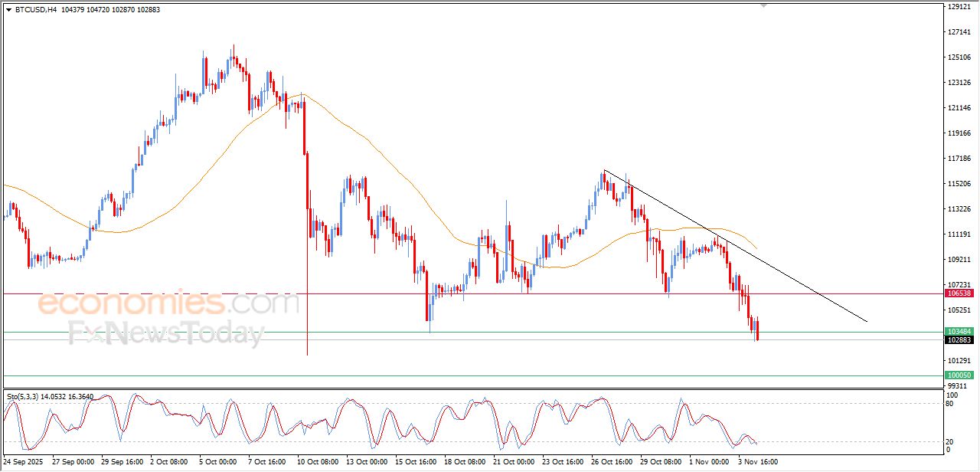The image size is (980, 472).
Task: Click the green 103484 price label
Action: (x=959, y=332)
